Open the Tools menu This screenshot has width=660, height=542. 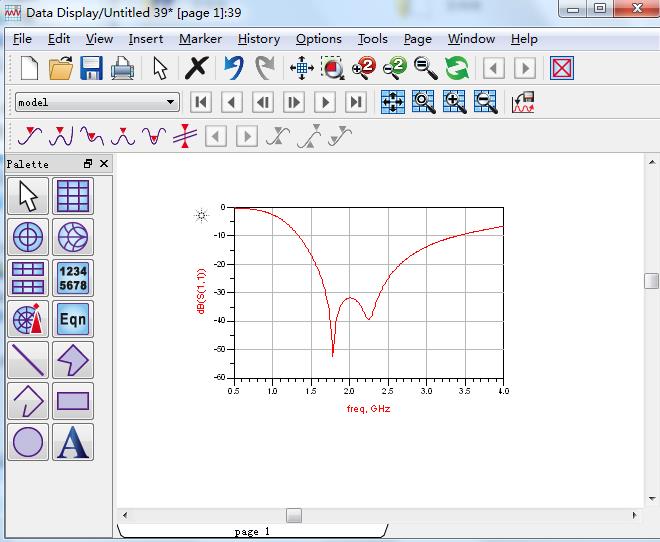coord(373,39)
